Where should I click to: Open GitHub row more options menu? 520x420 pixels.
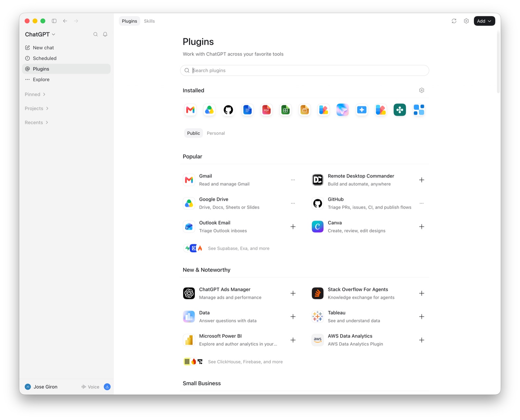(422, 203)
